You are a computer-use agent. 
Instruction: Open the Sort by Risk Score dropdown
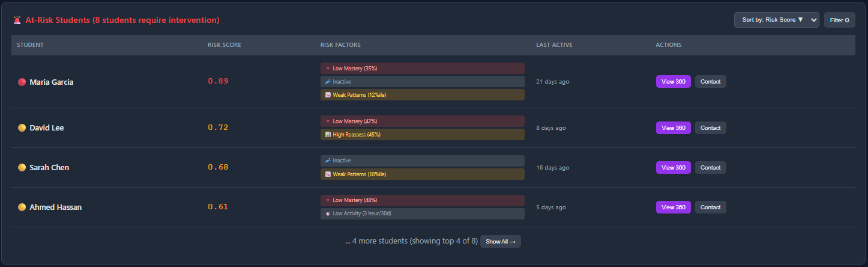tap(776, 20)
